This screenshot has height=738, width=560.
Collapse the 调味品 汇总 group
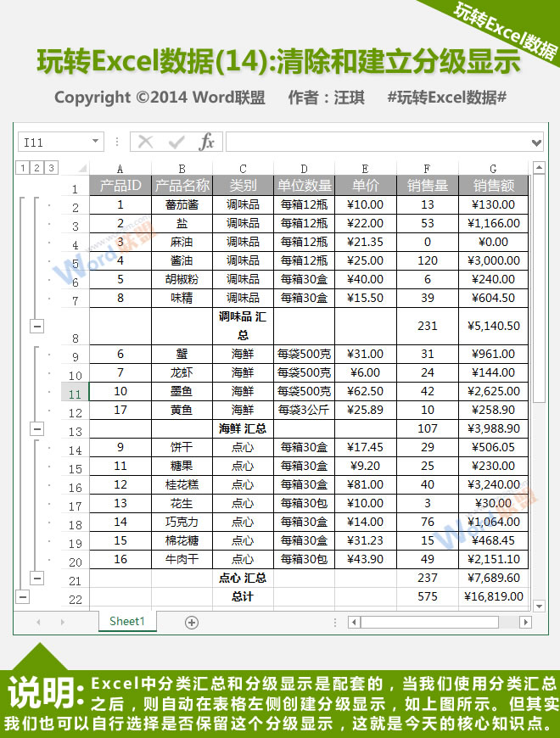(x=36, y=325)
